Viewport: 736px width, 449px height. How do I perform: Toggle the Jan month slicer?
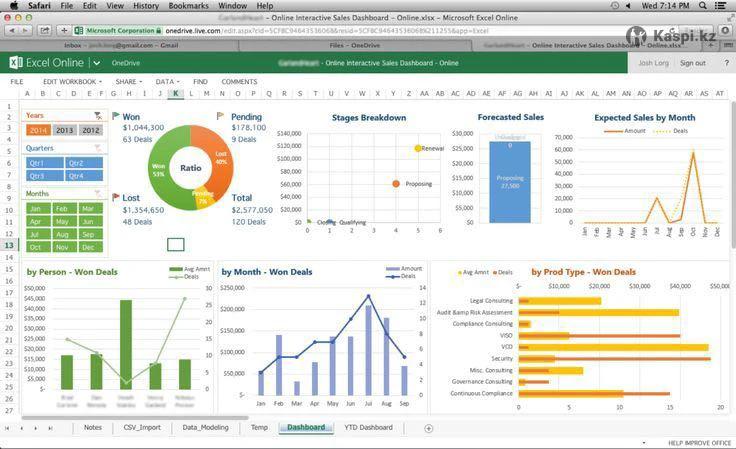38,208
